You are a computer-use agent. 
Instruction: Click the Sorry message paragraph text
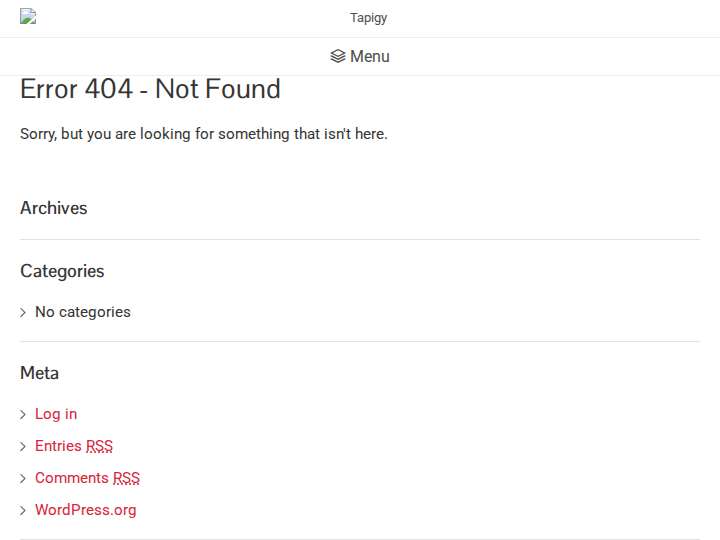point(204,134)
